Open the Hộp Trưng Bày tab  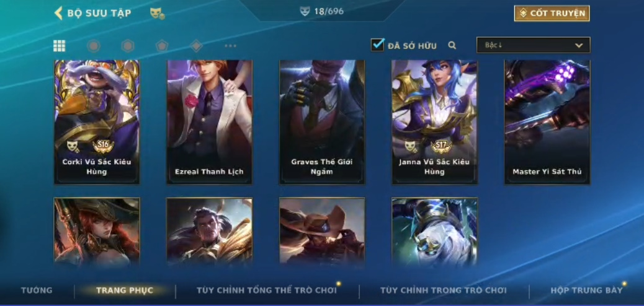(x=586, y=291)
